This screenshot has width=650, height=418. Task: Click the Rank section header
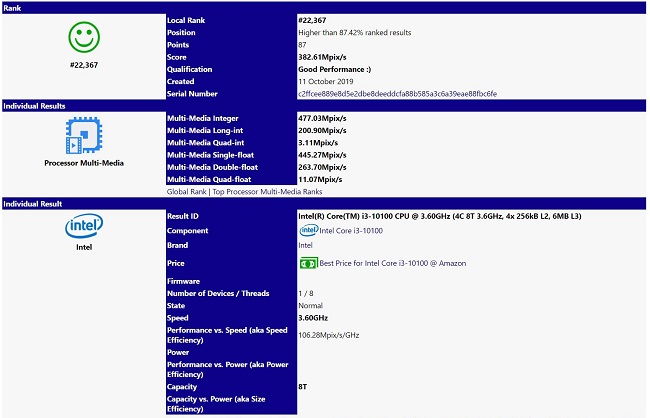pos(324,8)
